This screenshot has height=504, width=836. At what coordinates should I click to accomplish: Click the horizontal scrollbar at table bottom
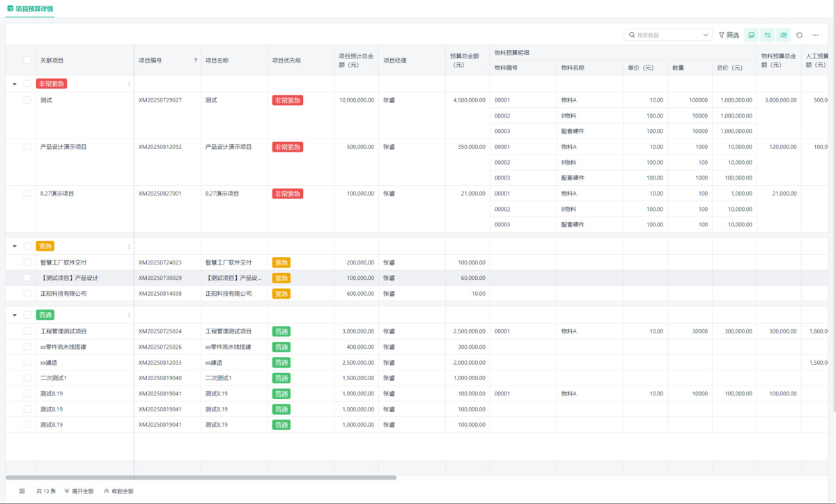pyautogui.click(x=201, y=478)
